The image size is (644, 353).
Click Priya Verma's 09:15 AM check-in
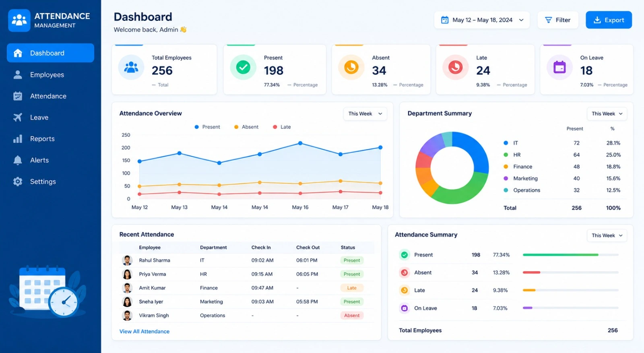pyautogui.click(x=262, y=274)
